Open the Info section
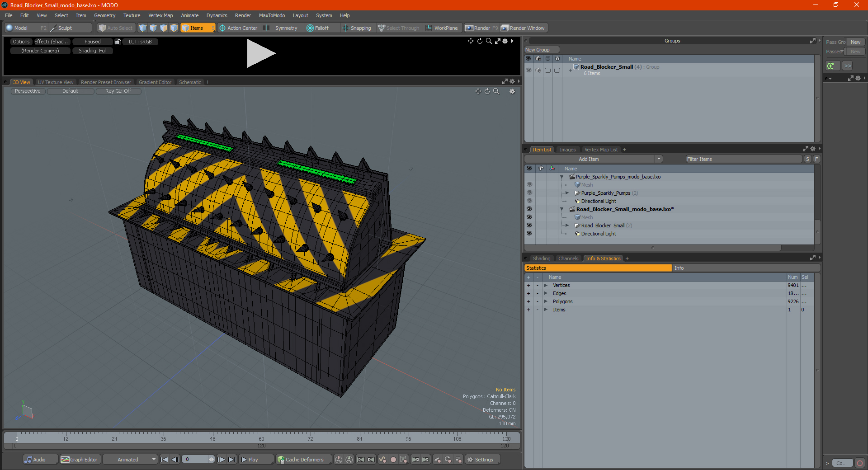The image size is (868, 470). coord(746,268)
